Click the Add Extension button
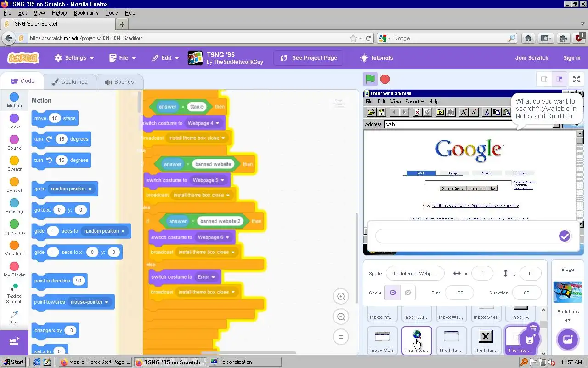The height and width of the screenshot is (368, 588). (x=14, y=342)
